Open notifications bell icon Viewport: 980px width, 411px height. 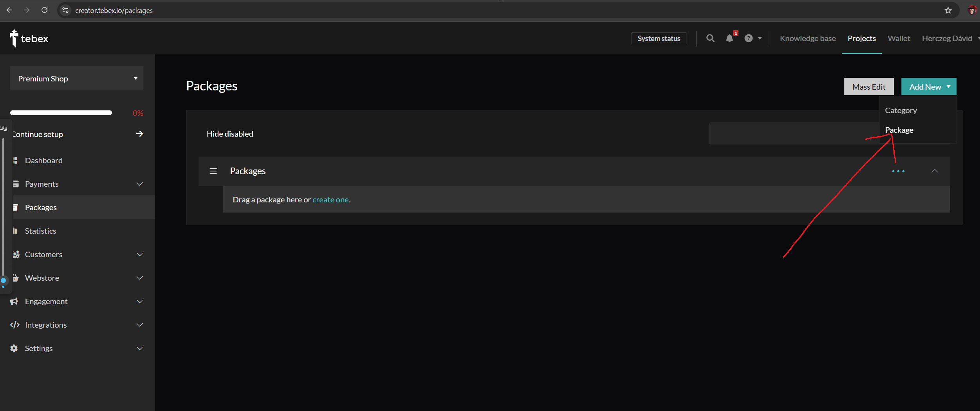click(729, 38)
